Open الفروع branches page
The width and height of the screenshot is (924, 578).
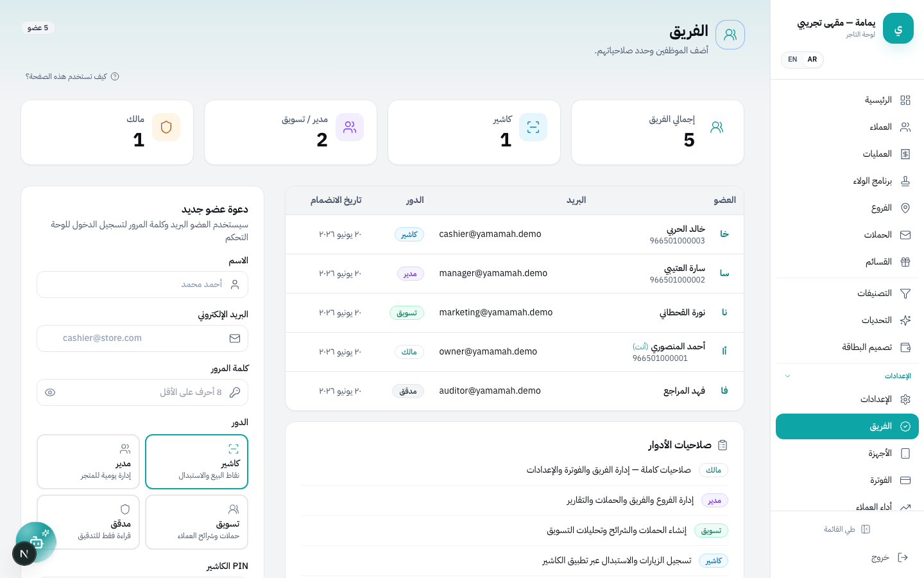point(847,208)
